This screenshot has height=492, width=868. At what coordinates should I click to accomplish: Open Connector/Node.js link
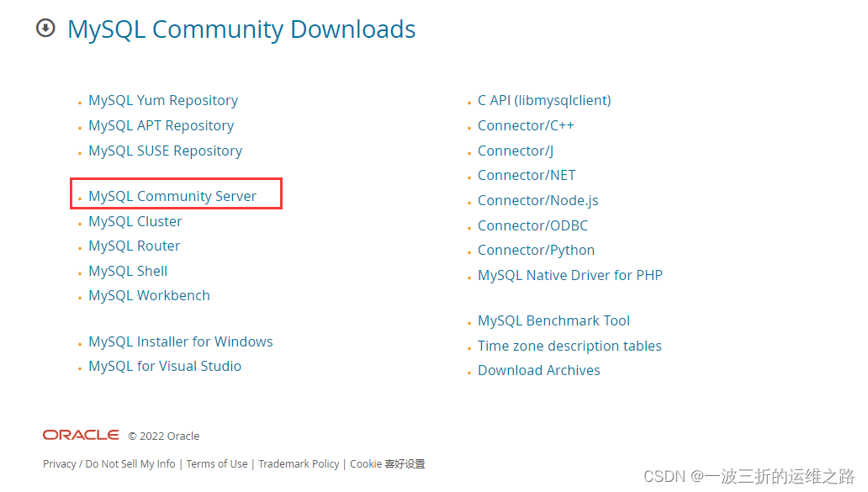click(538, 200)
